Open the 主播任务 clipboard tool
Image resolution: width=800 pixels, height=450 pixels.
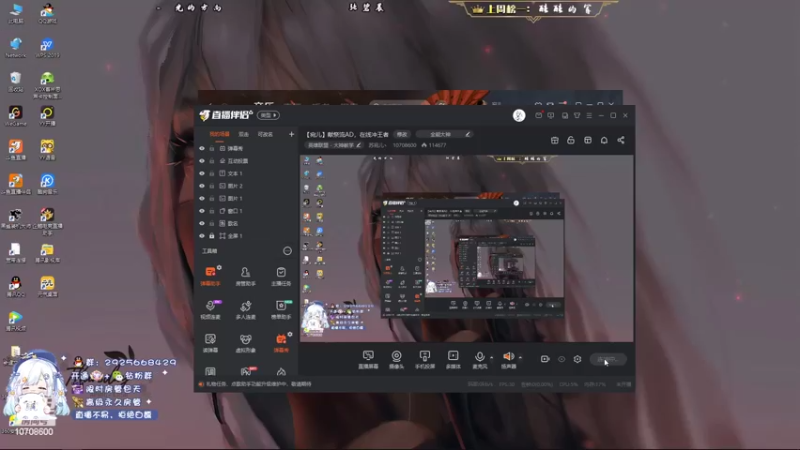click(x=281, y=276)
